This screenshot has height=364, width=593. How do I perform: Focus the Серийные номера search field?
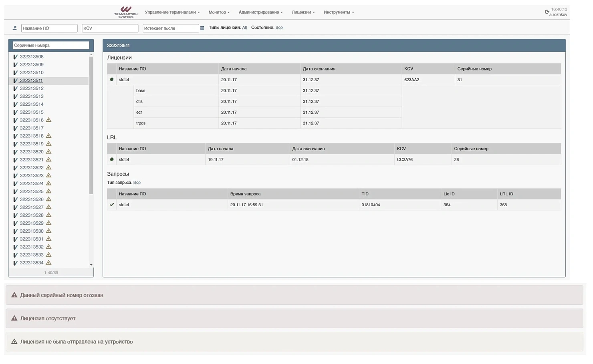51,45
